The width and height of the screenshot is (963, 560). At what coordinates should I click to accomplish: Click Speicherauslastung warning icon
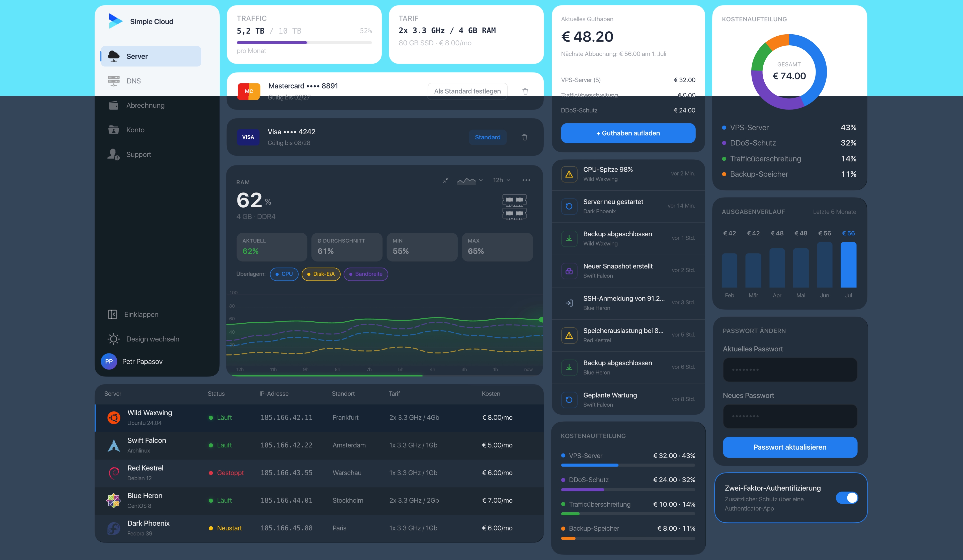pyautogui.click(x=569, y=335)
